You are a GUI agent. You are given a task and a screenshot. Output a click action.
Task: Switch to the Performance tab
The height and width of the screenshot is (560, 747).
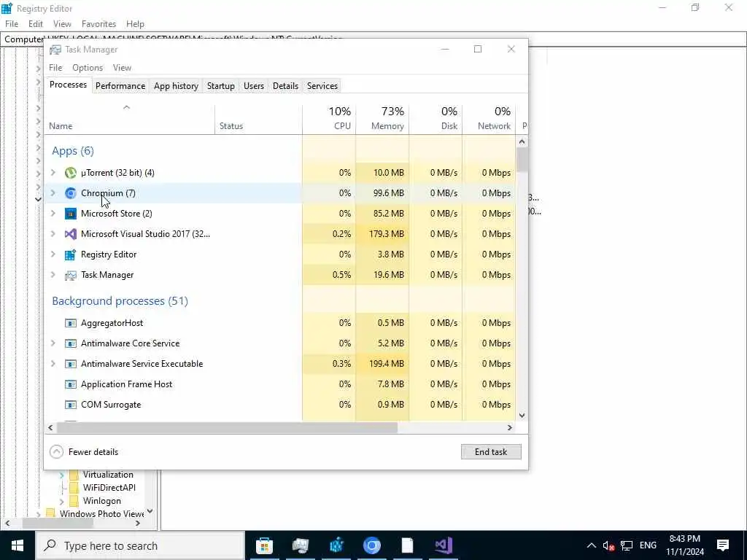pyautogui.click(x=120, y=86)
